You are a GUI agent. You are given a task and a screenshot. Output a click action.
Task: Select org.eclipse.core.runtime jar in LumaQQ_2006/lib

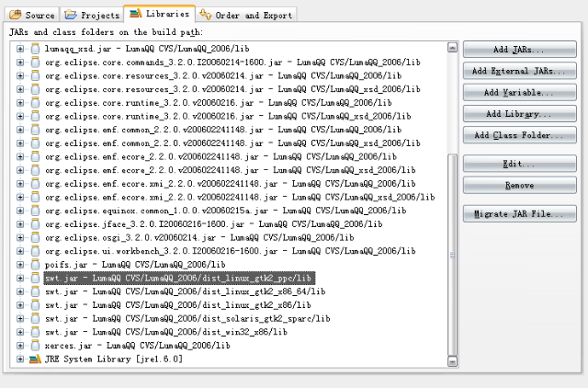click(219, 103)
